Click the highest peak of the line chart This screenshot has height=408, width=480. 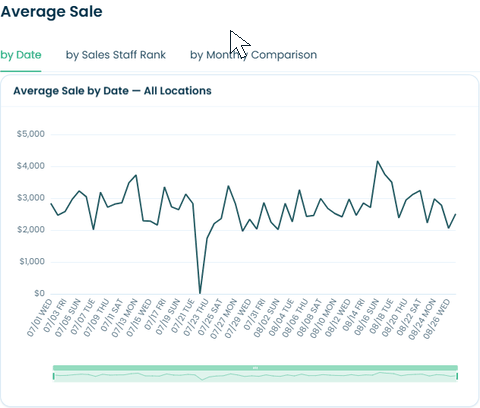click(377, 162)
